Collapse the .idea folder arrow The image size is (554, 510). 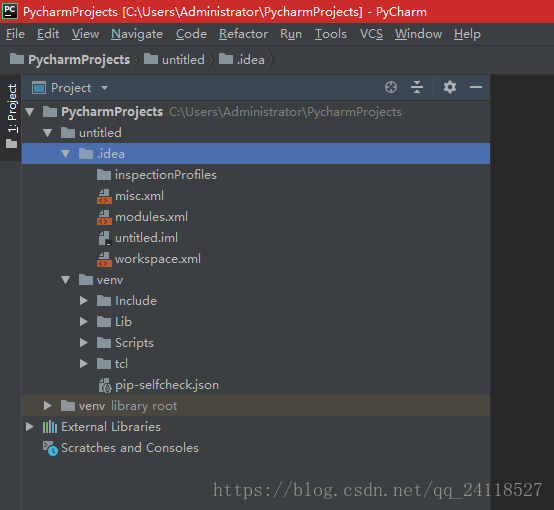[65, 154]
